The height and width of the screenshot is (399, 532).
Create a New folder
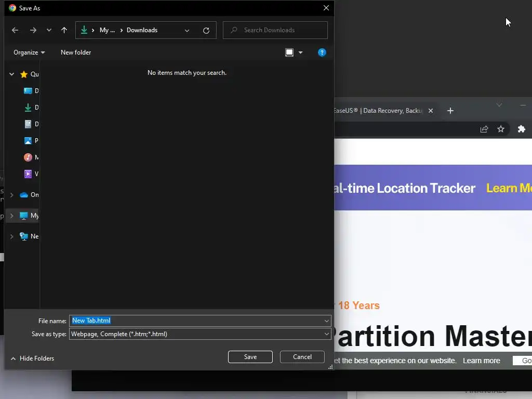[x=76, y=52]
